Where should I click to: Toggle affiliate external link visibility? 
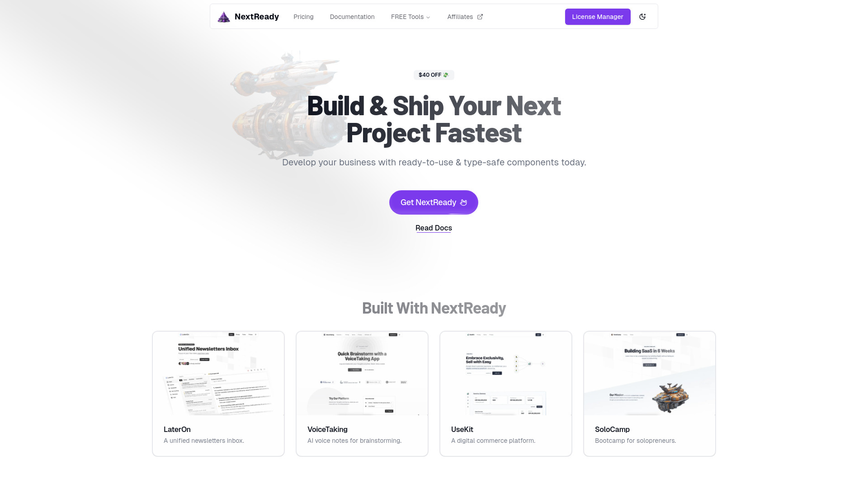click(480, 16)
